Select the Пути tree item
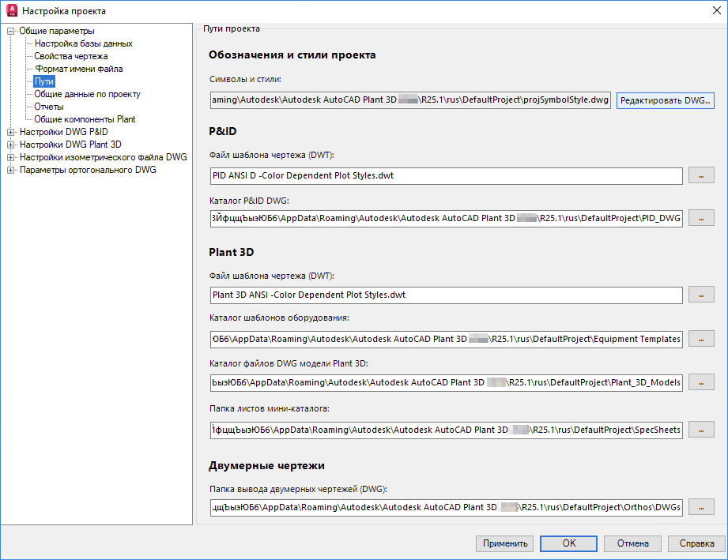 [x=44, y=81]
